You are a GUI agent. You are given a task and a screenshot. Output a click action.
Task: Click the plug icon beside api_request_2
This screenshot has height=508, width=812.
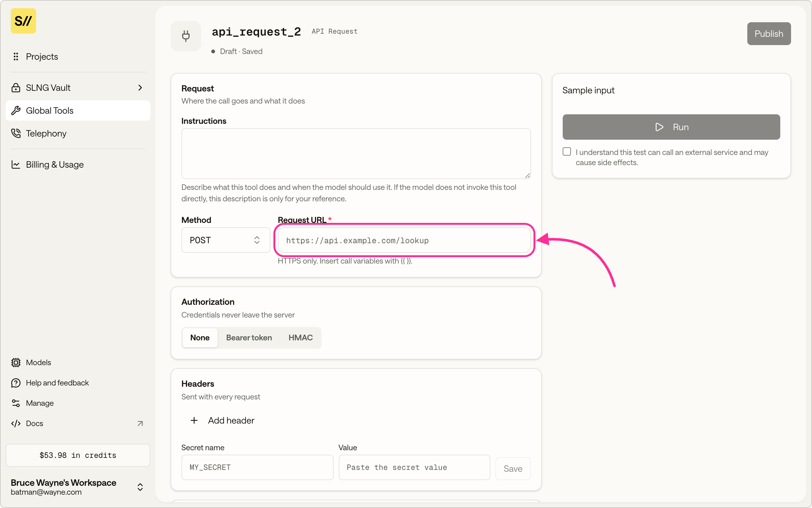pos(186,36)
